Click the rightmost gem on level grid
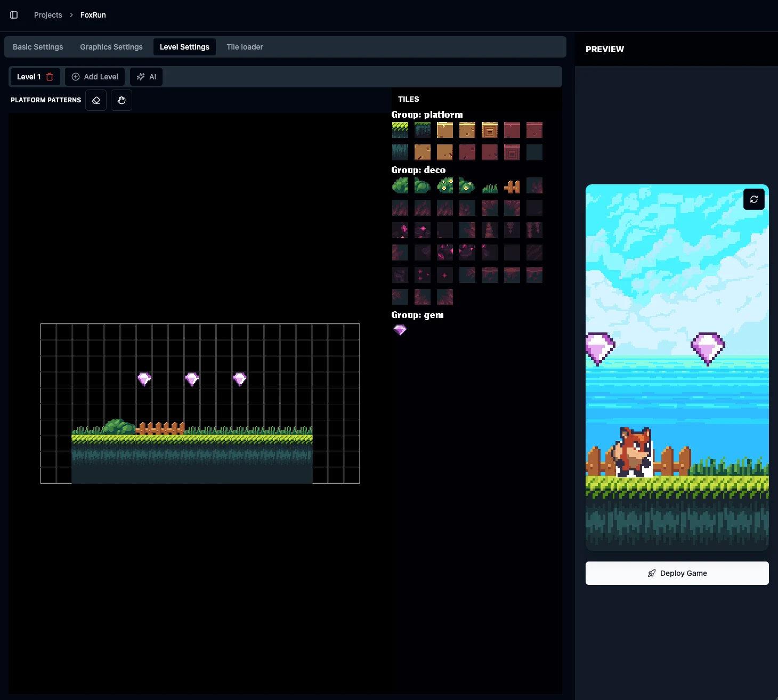Screen dimensions: 778x700 coord(240,379)
